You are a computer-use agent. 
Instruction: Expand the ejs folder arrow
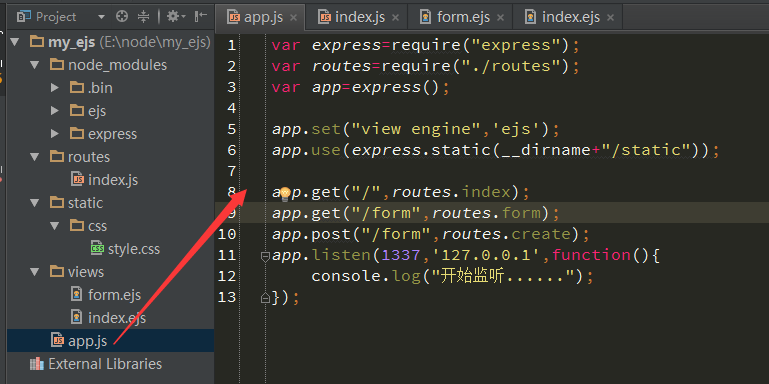pyautogui.click(x=54, y=111)
